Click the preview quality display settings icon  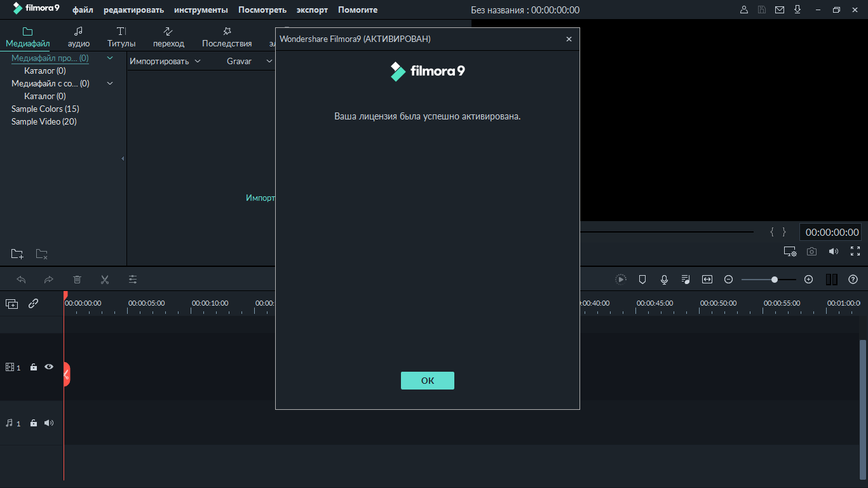pos(790,252)
